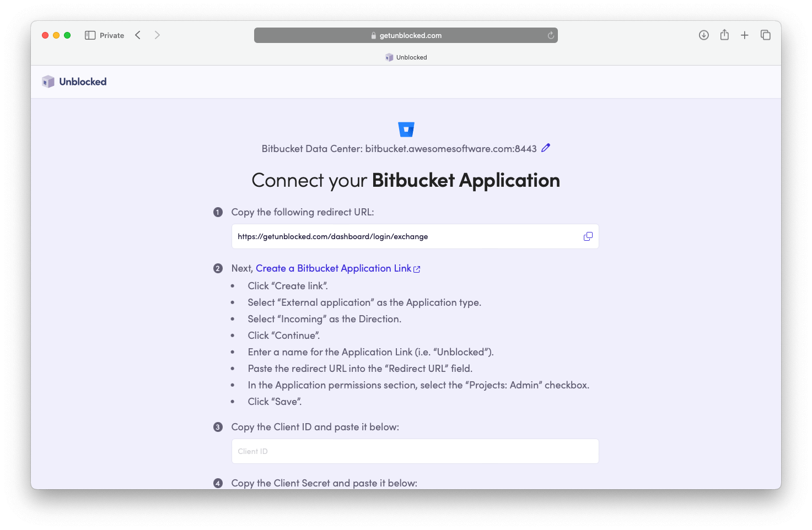812x530 pixels.
Task: Click the 'Click “Create link”.' instruction
Action: click(x=288, y=286)
